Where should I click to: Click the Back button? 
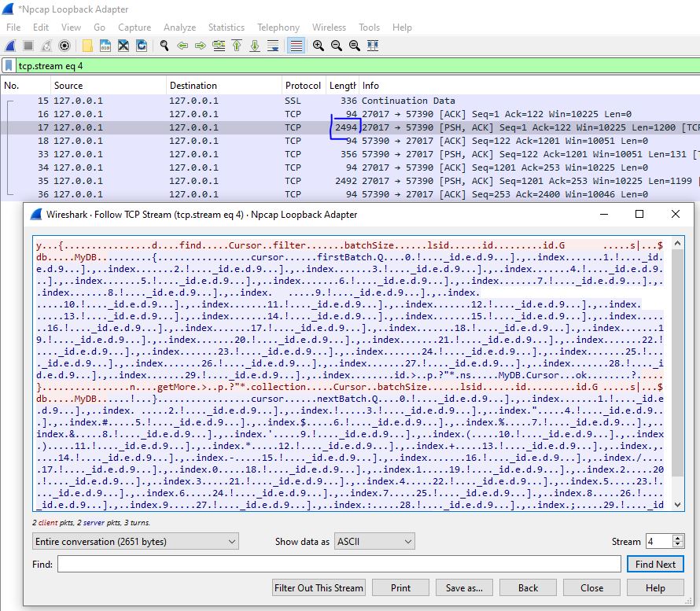coord(528,587)
